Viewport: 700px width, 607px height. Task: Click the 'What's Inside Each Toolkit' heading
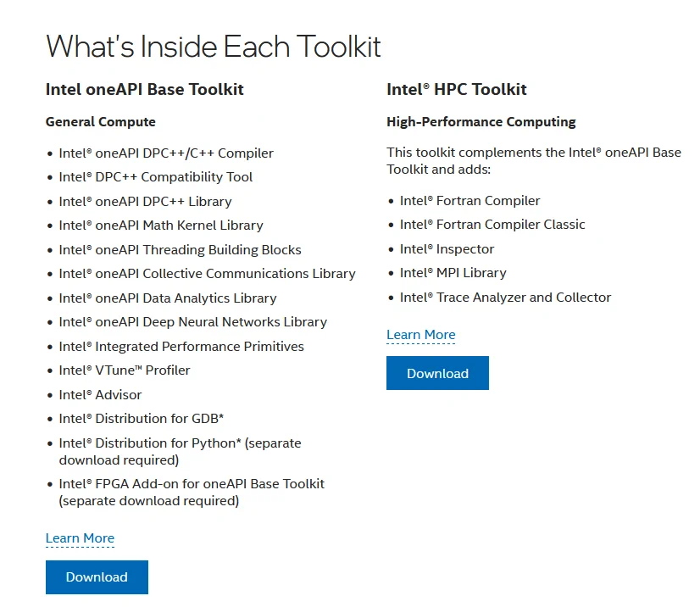point(214,47)
